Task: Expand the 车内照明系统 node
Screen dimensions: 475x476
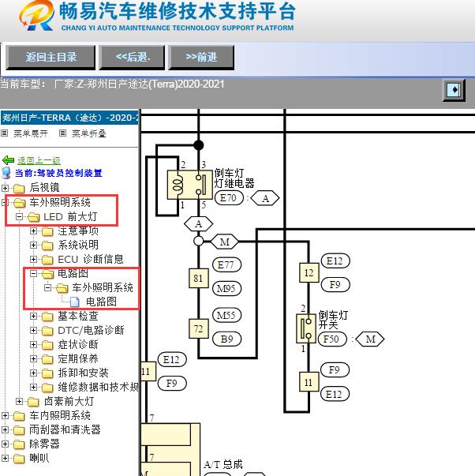Action: 5,415
